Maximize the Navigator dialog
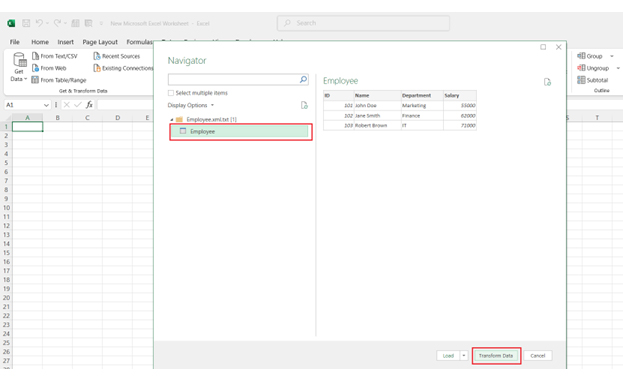The image size is (623, 381). click(x=543, y=47)
